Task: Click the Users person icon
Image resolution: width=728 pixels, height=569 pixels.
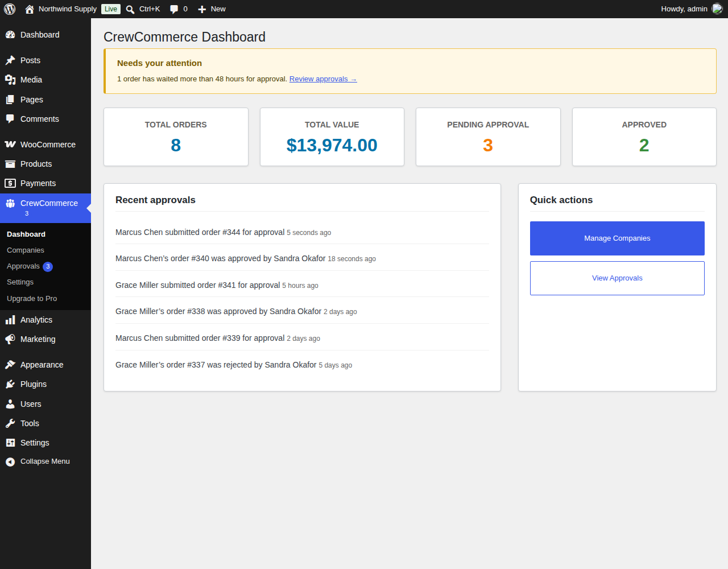Action: [x=10, y=404]
